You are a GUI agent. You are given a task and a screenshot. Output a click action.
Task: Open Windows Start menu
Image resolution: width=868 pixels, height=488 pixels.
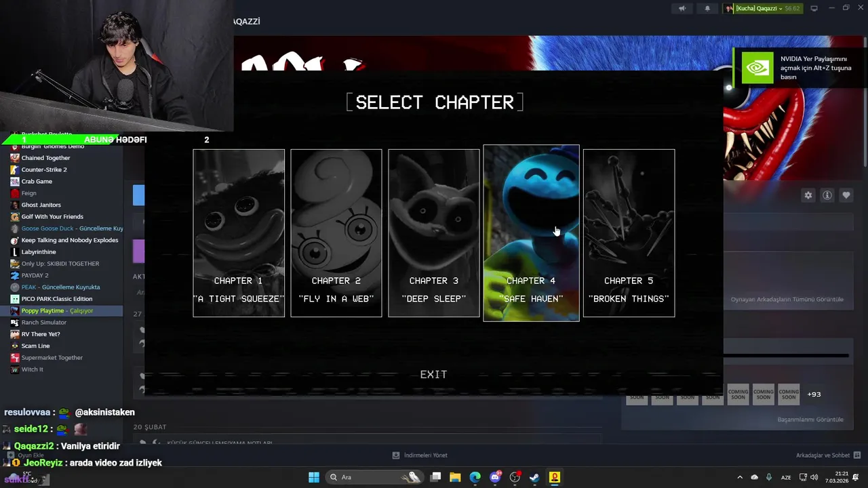(314, 477)
